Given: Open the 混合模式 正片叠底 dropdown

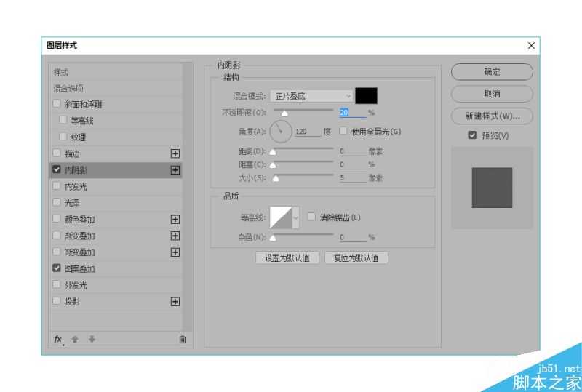Looking at the screenshot, I should (311, 96).
